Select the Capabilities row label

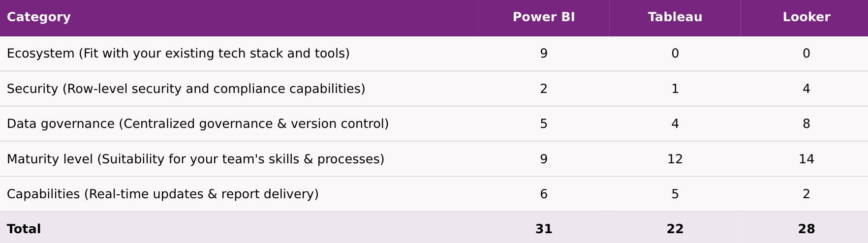pyautogui.click(x=163, y=194)
